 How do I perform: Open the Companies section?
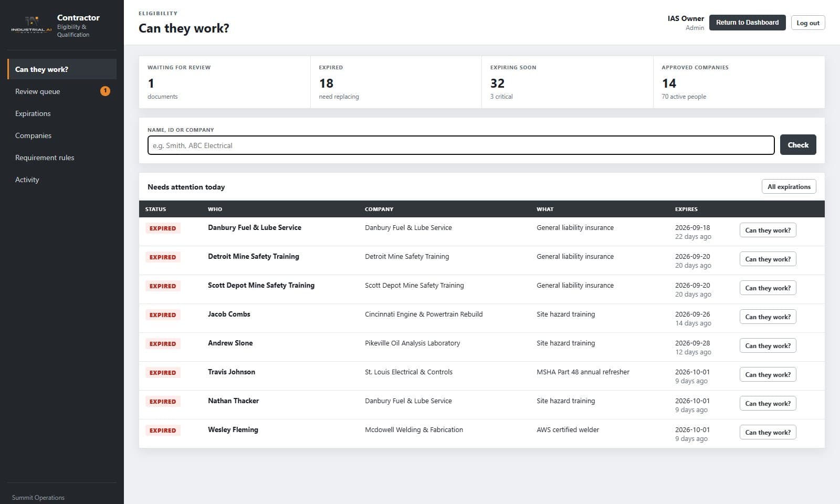[x=62, y=135]
